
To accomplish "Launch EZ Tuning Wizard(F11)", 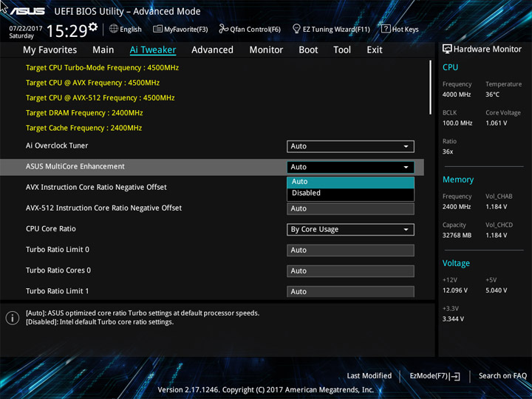I will point(331,29).
